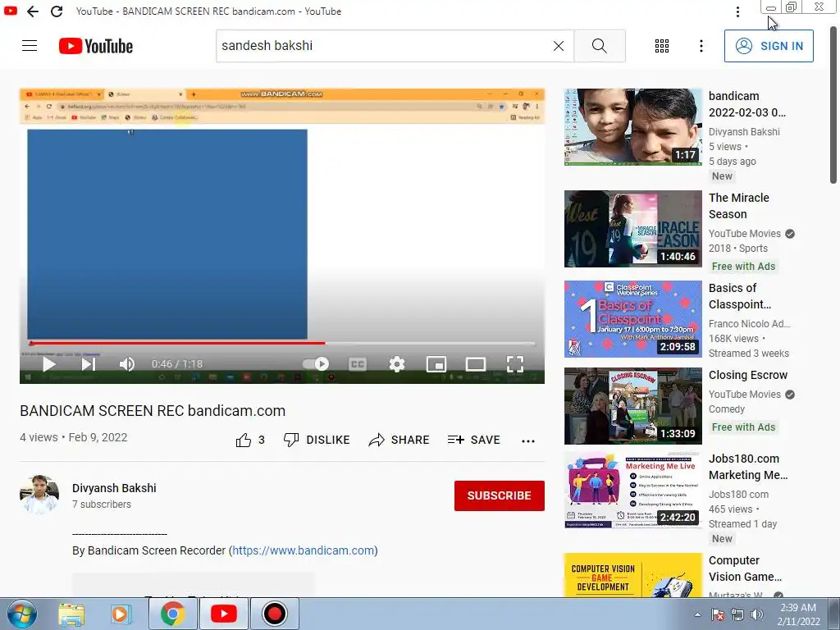
Task: Mute the video volume
Action: point(127,364)
